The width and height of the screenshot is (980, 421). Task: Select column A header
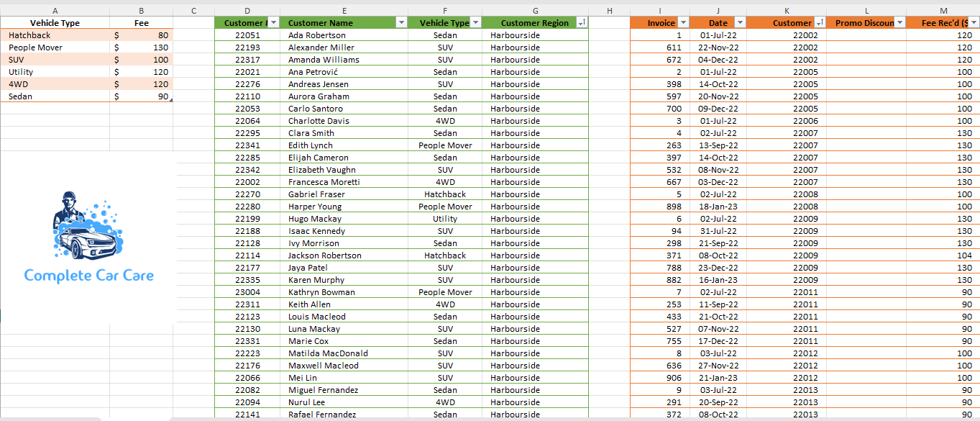(55, 10)
